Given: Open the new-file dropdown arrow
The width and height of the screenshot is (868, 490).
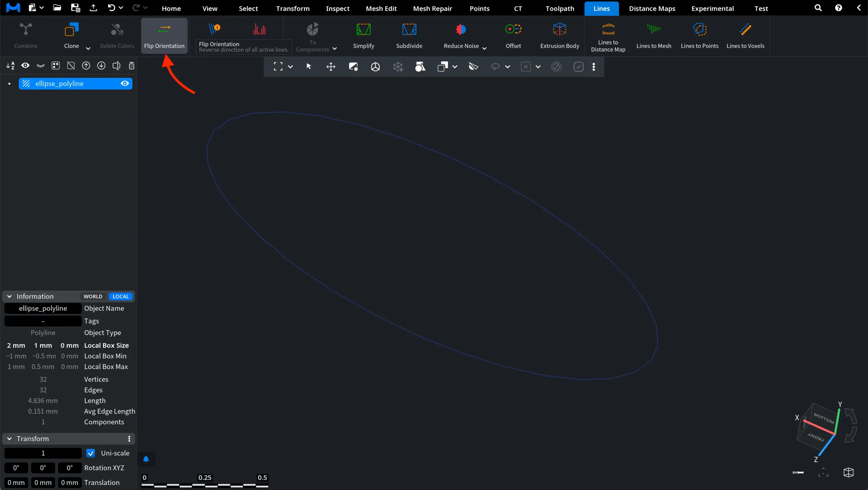Looking at the screenshot, I should tap(42, 7).
